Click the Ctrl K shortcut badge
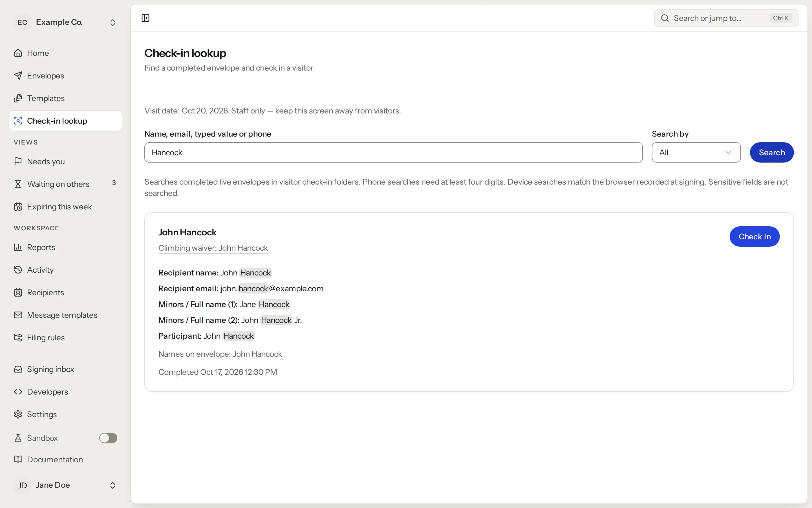 tap(781, 18)
